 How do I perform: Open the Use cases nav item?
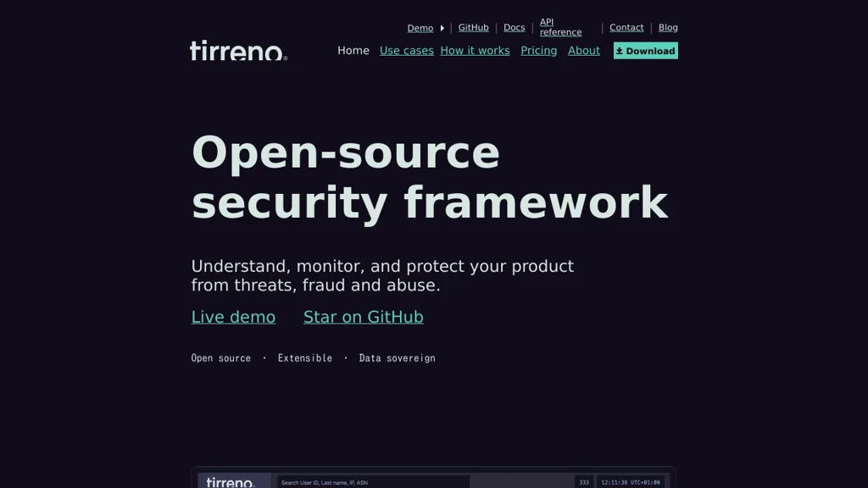pyautogui.click(x=406, y=50)
